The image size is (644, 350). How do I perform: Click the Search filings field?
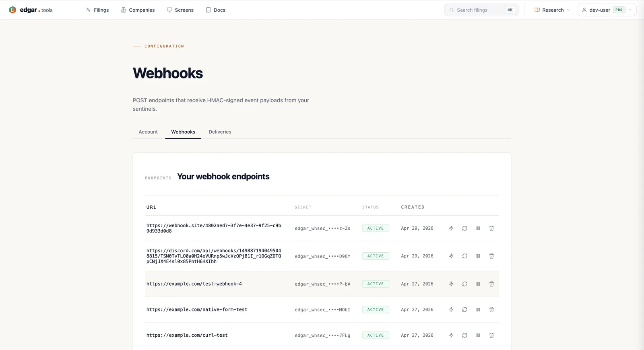(x=481, y=10)
